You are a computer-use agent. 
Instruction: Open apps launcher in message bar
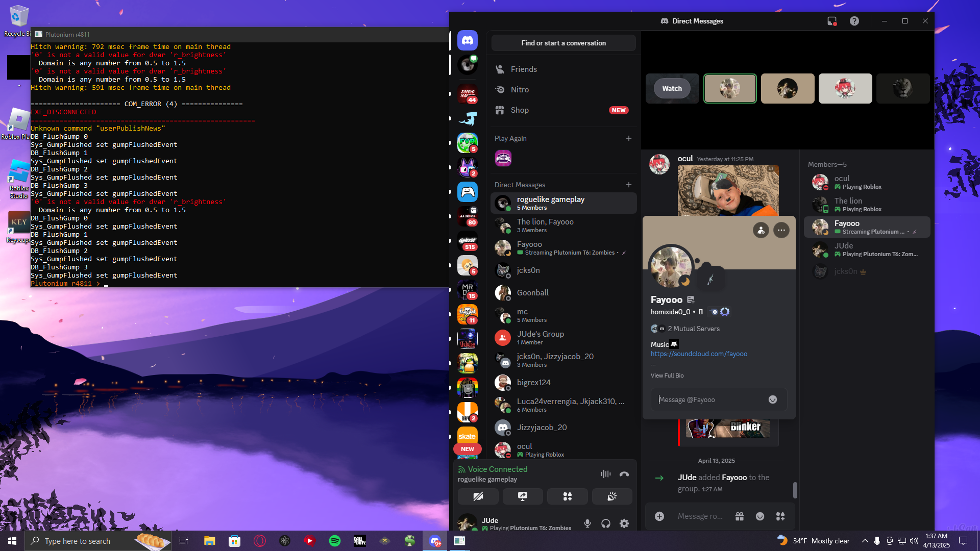[780, 516]
